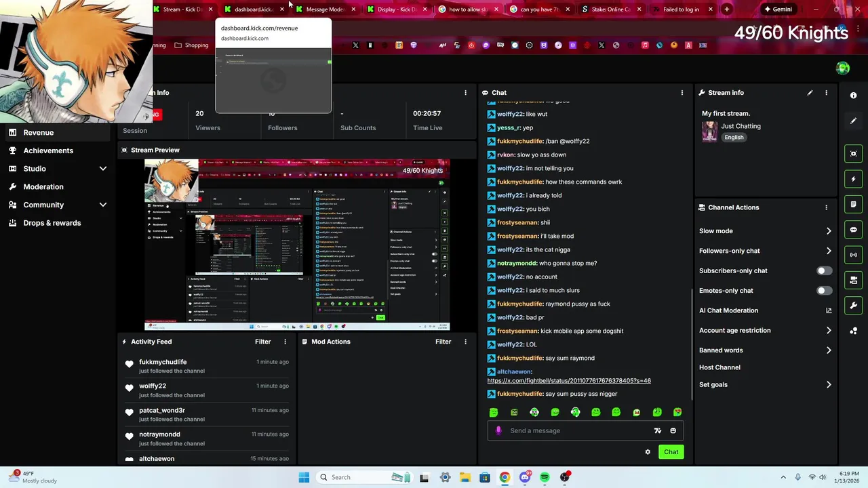Toggle the broadcast signal widget icon in right rail
Screen dimensions: 868x488
(x=853, y=255)
